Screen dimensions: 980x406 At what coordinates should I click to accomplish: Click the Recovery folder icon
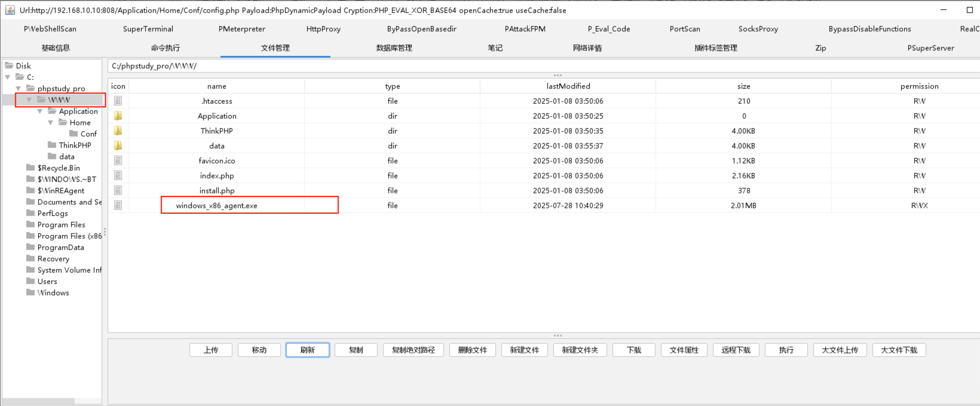[30, 258]
